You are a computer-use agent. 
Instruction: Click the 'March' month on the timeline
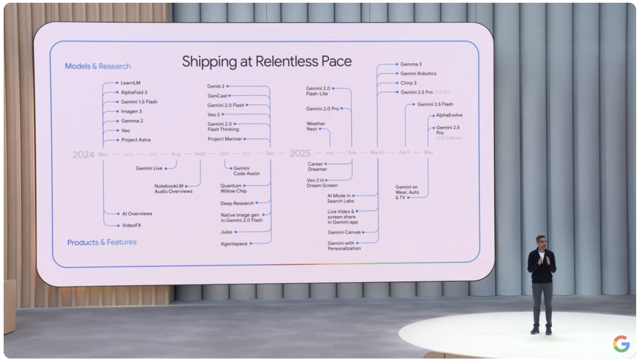coord(378,152)
